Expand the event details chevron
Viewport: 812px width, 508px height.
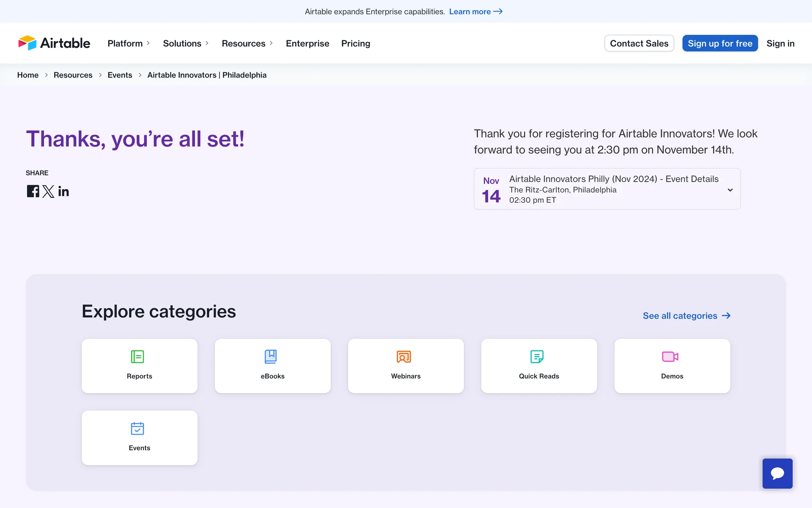(x=730, y=190)
